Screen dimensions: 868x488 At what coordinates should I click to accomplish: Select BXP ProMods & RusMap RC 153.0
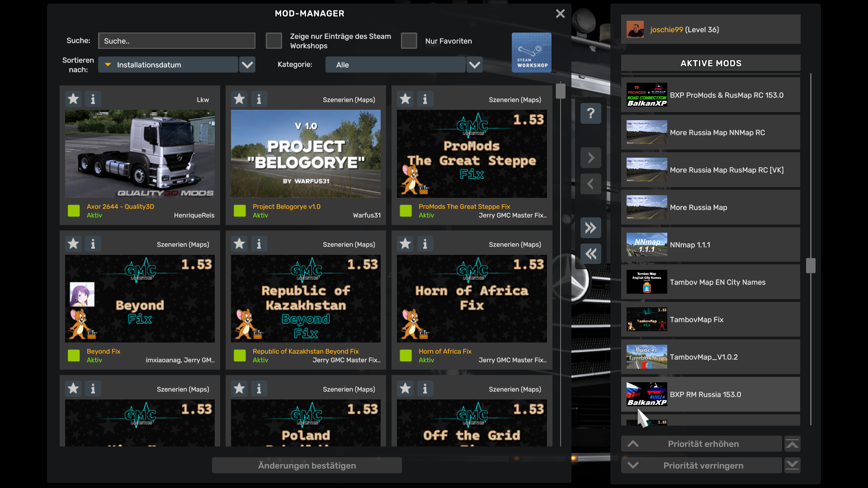[711, 95]
